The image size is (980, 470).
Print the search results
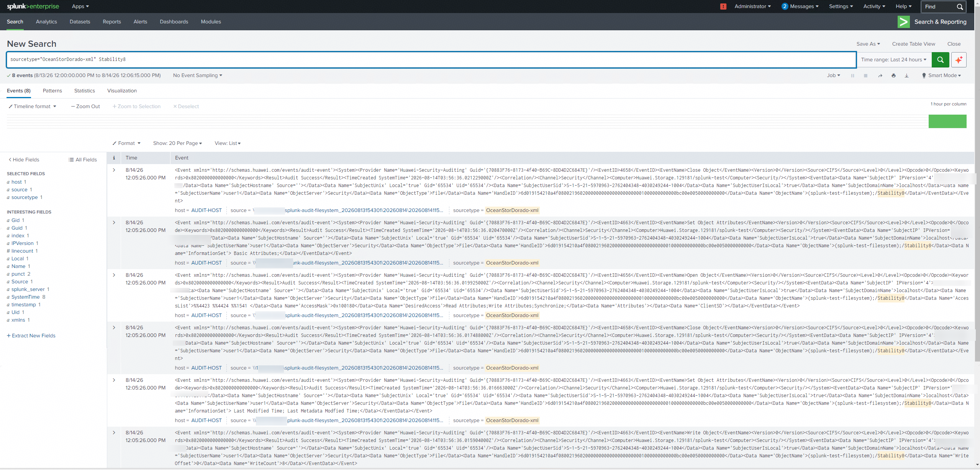(893, 76)
